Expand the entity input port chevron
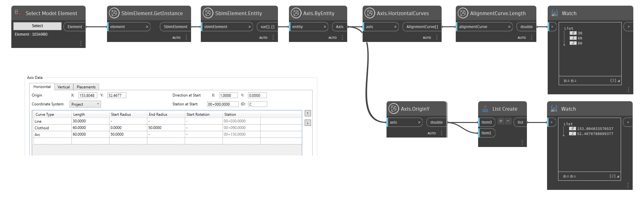The image size is (644, 205). (325, 27)
